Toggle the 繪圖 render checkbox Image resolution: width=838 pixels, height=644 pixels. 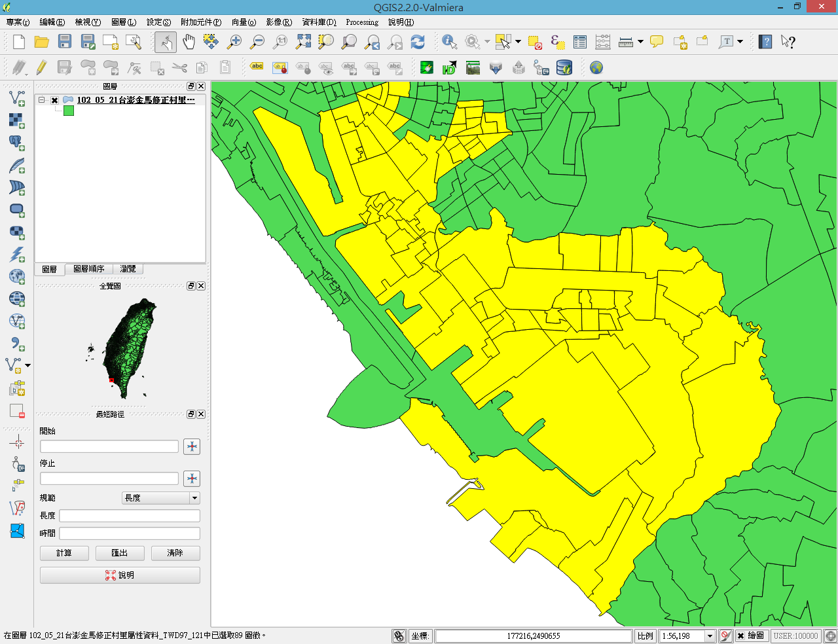(740, 635)
